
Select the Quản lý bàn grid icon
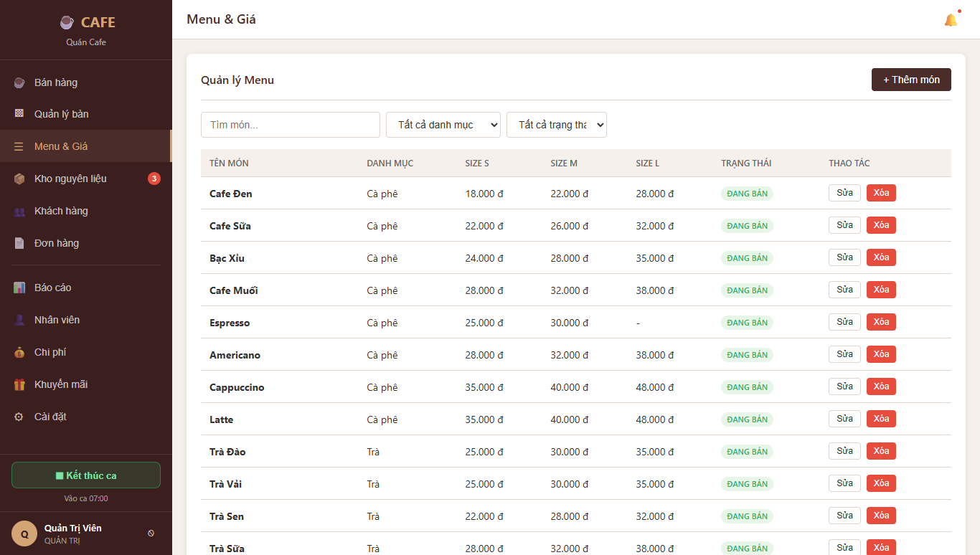coord(19,114)
